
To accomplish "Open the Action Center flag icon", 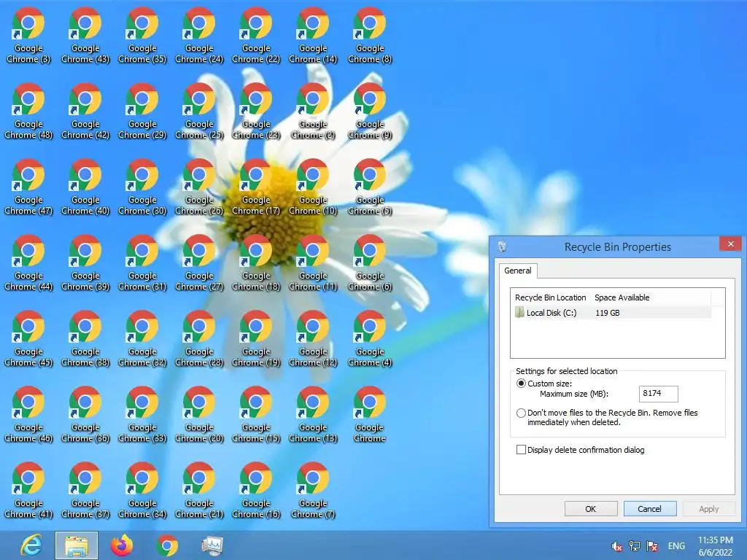I will point(652,546).
